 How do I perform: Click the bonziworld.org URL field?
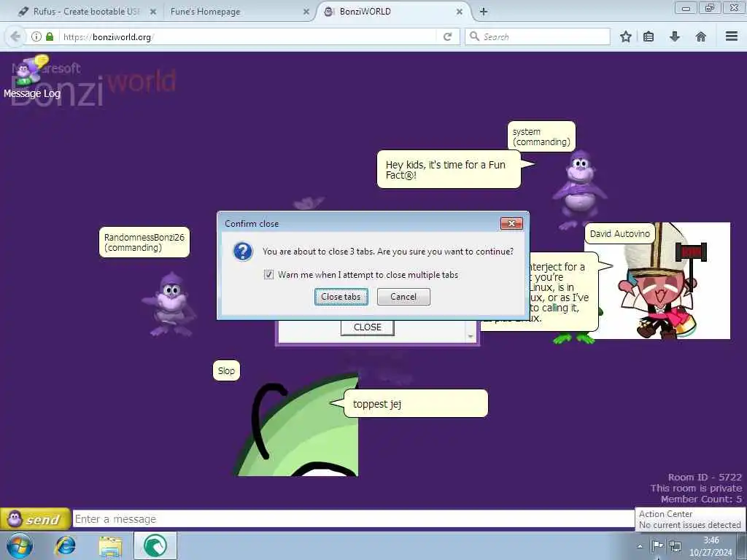248,36
